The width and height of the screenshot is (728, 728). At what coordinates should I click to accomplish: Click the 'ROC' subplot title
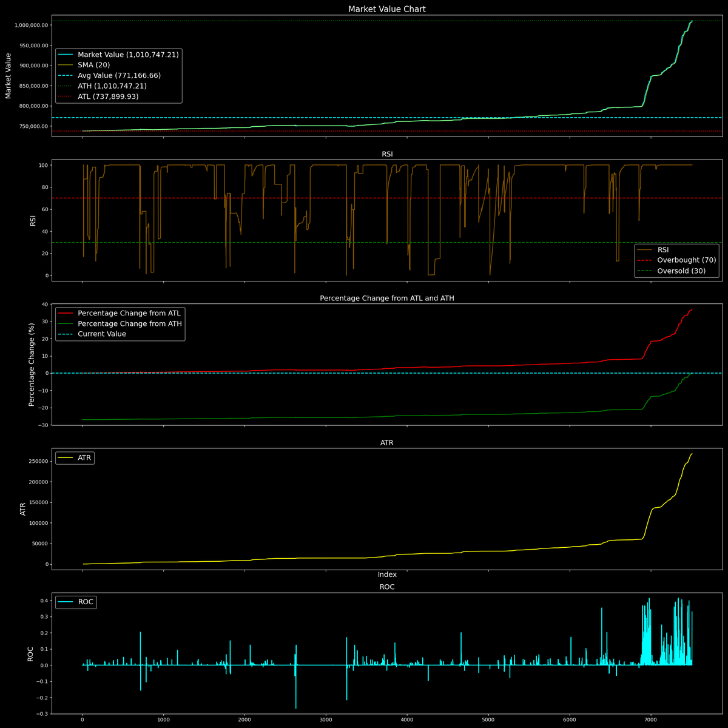click(x=387, y=587)
